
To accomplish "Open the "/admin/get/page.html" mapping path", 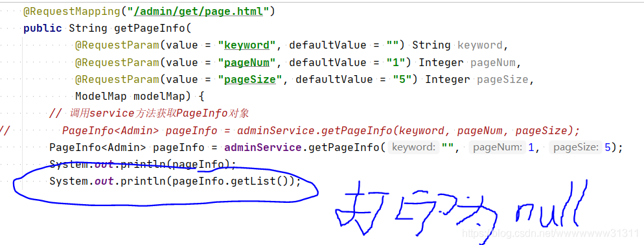I will pos(198,12).
